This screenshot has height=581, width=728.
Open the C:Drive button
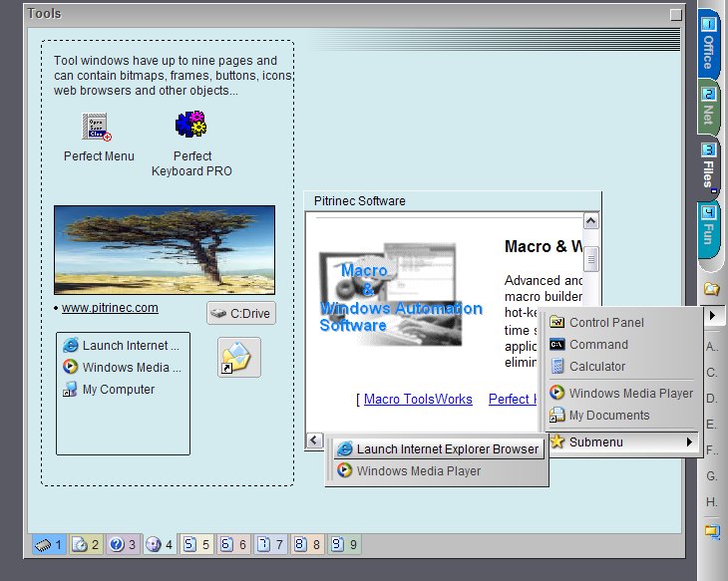(x=241, y=313)
